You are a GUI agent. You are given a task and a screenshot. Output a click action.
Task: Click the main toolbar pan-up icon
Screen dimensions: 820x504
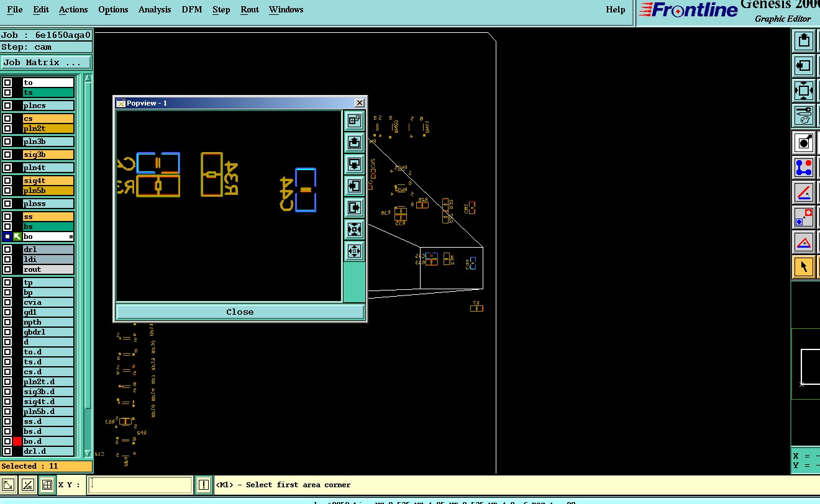point(804,42)
